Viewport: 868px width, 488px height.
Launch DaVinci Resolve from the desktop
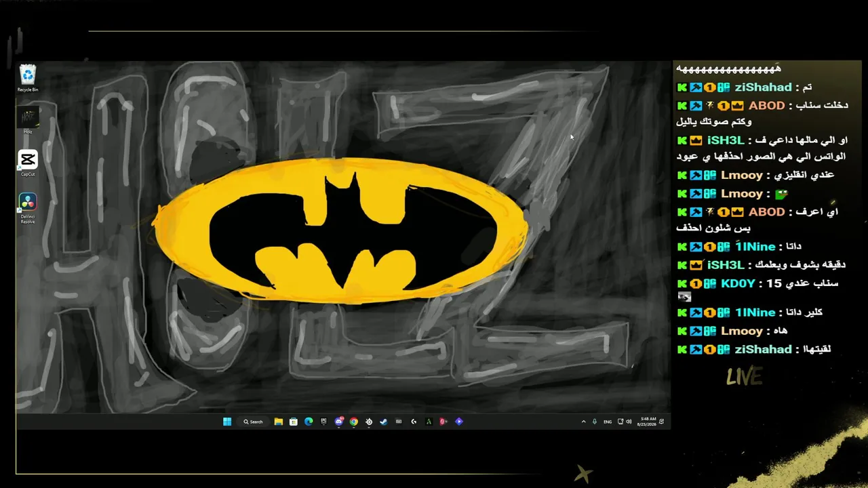tap(28, 209)
